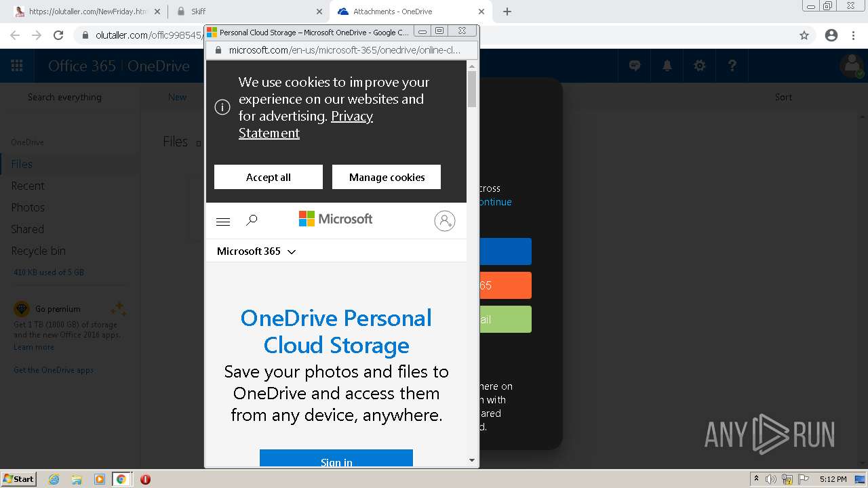Viewport: 868px width, 488px height.
Task: Open Recycle bin in OneDrive sidebar
Action: pyautogui.click(x=38, y=251)
